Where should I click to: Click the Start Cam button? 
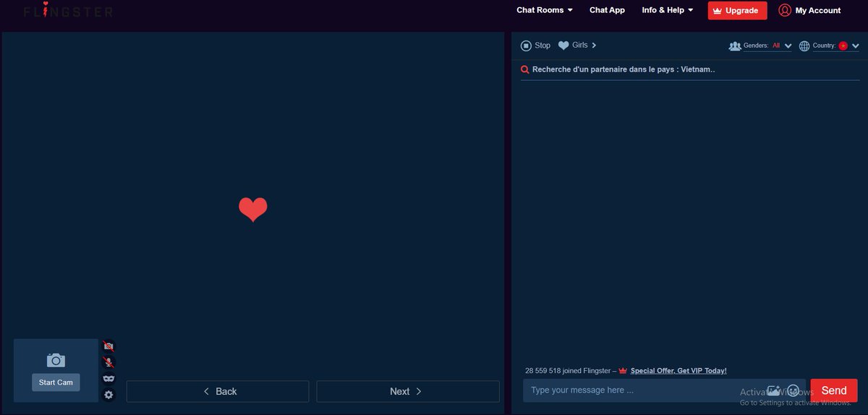[56, 382]
